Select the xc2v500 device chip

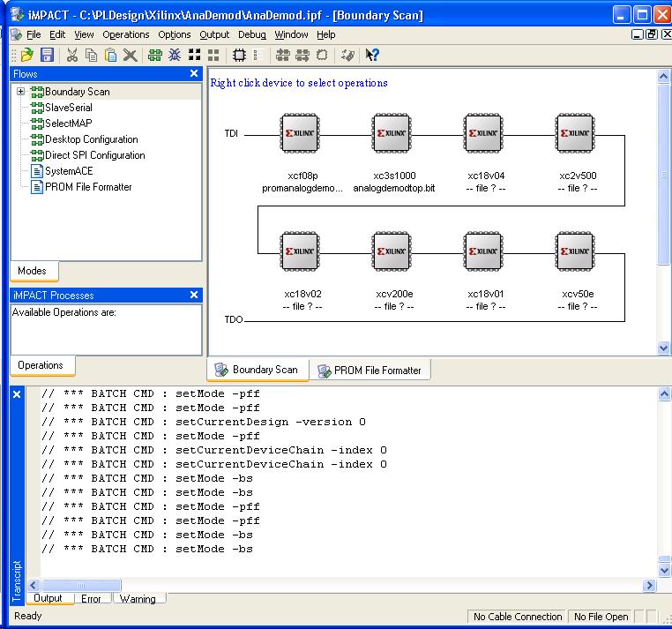point(575,133)
